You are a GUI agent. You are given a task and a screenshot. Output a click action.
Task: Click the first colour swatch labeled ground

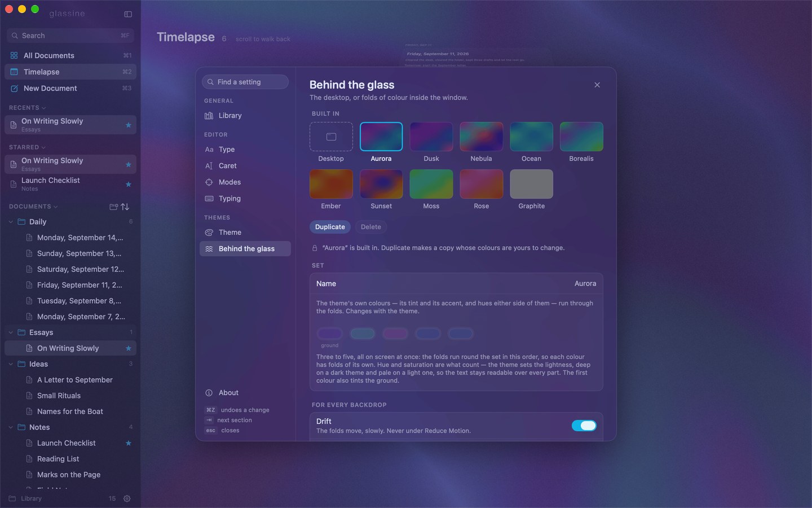click(x=330, y=334)
